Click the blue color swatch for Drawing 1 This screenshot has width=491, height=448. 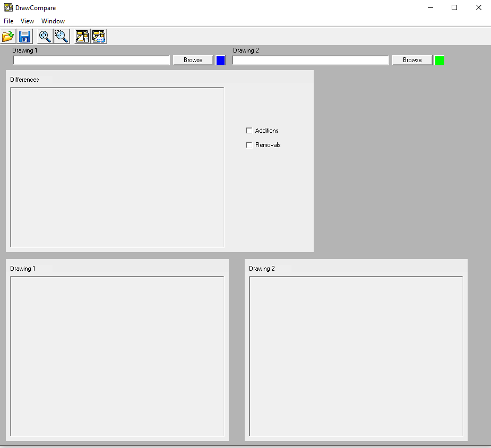(220, 61)
